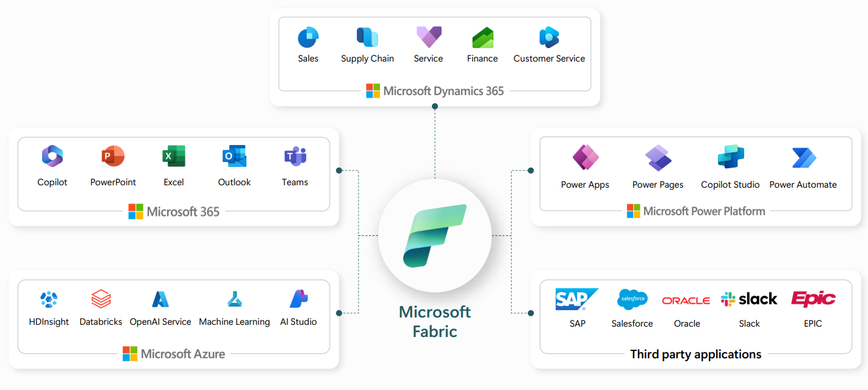
Task: Click the "PowerPoint" label text
Action: coord(113,182)
